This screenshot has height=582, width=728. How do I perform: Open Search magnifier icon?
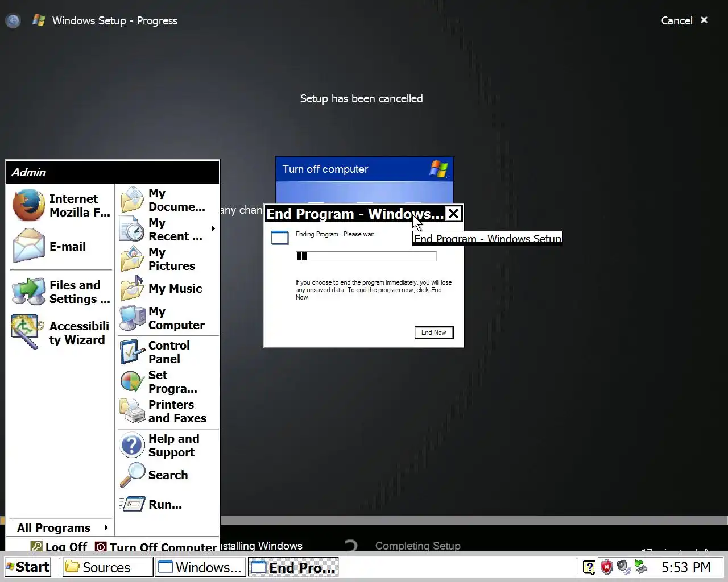tap(132, 475)
